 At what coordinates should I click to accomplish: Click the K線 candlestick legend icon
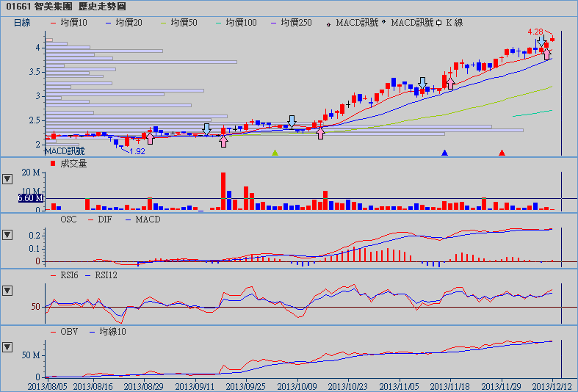coord(439,23)
